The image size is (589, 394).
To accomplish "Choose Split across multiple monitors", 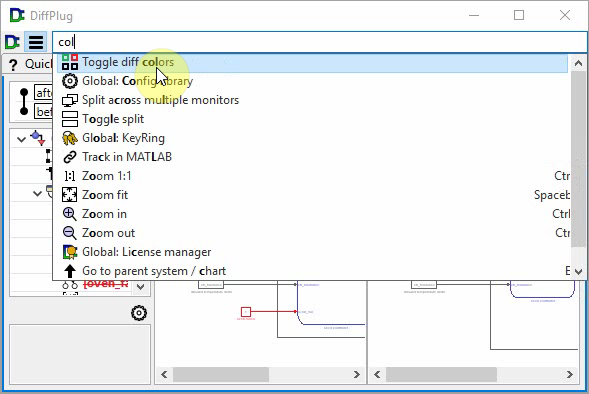I will coord(312,100).
